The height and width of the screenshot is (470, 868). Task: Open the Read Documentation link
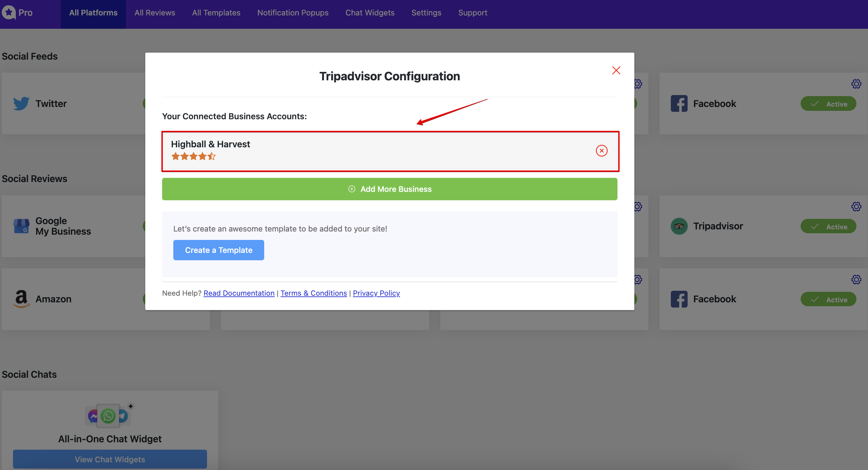coord(239,293)
